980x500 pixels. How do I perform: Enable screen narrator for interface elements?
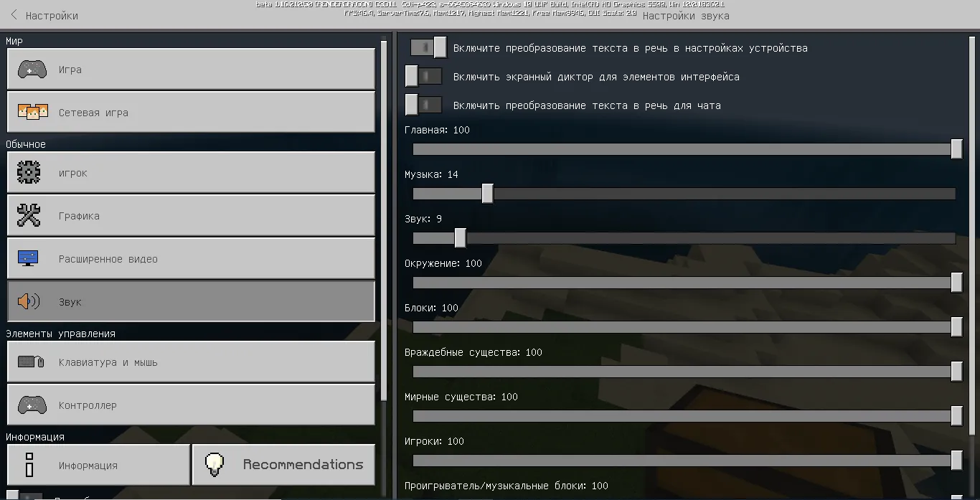pos(423,77)
